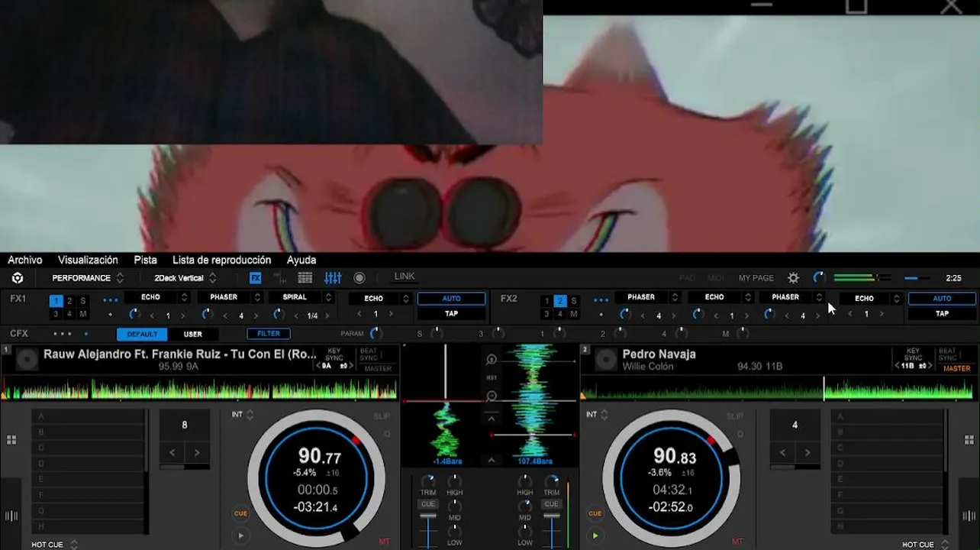This screenshot has height=550, width=980.
Task: Click the sampler sequencer icon in toolbar
Action: click(280, 278)
